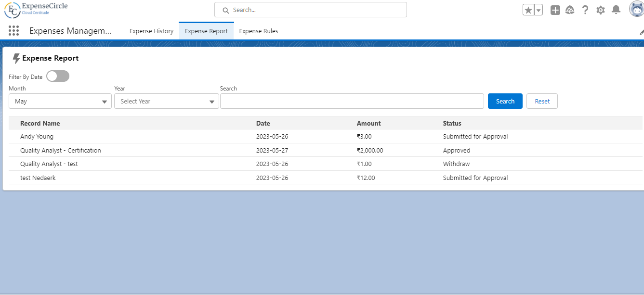Open the Setup gear icon
This screenshot has height=295, width=644.
point(600,10)
